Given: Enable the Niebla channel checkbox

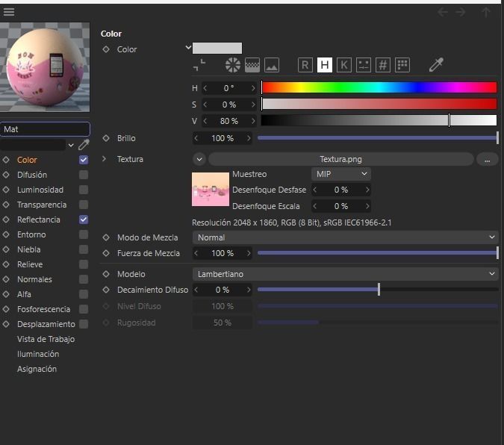Looking at the screenshot, I should [x=84, y=249].
